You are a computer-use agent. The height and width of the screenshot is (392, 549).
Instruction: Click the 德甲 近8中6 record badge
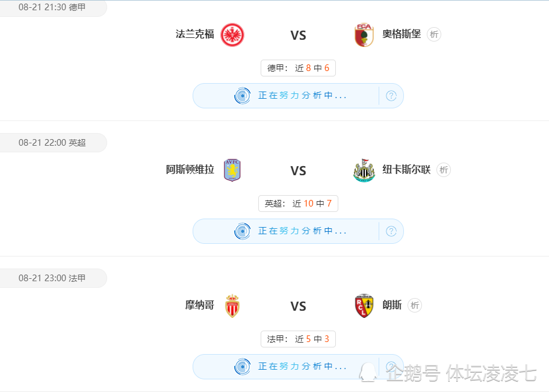pos(299,68)
